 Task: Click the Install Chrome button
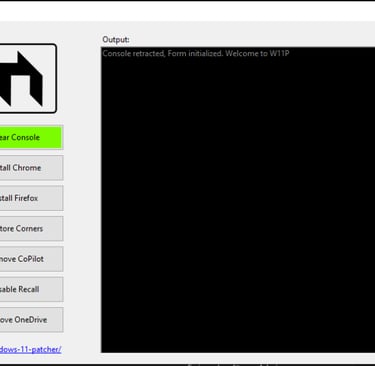(x=31, y=168)
